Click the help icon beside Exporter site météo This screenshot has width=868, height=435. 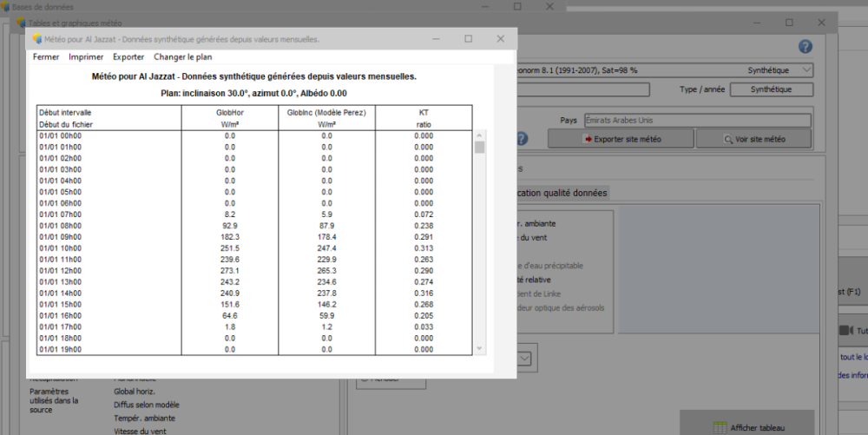click(522, 139)
